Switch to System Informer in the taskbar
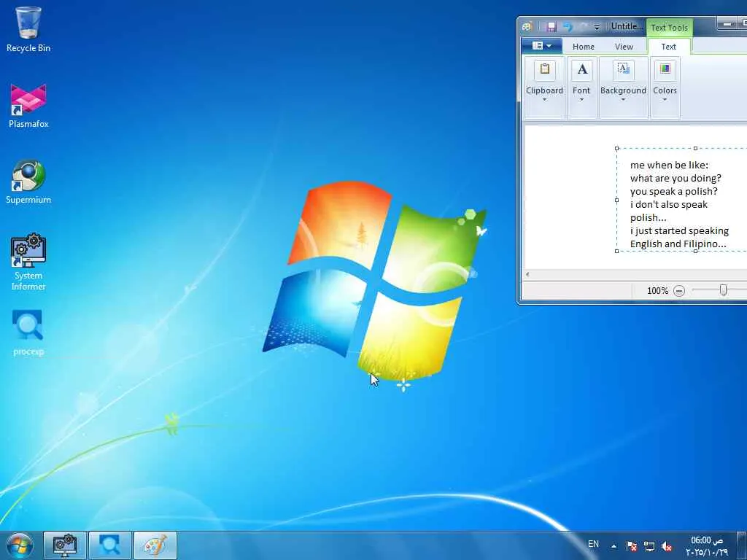 (65, 545)
